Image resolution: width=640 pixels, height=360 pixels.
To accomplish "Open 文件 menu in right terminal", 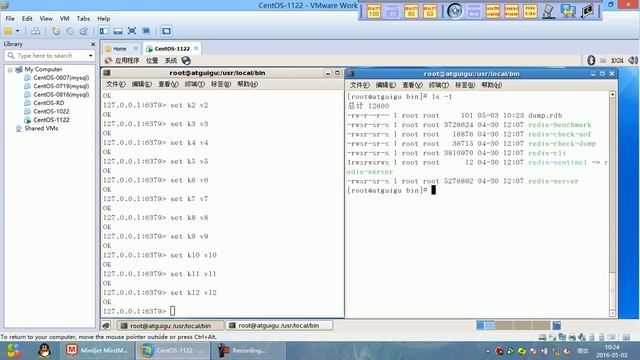I will (x=360, y=85).
